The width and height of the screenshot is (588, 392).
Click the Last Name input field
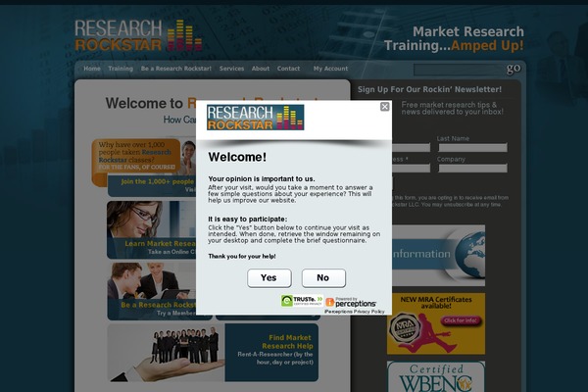point(473,147)
